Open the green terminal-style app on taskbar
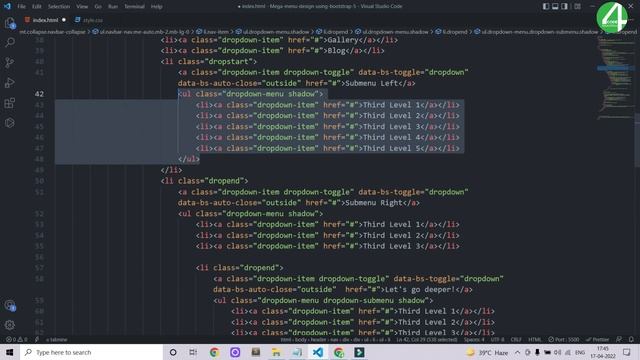 click(x=359, y=352)
